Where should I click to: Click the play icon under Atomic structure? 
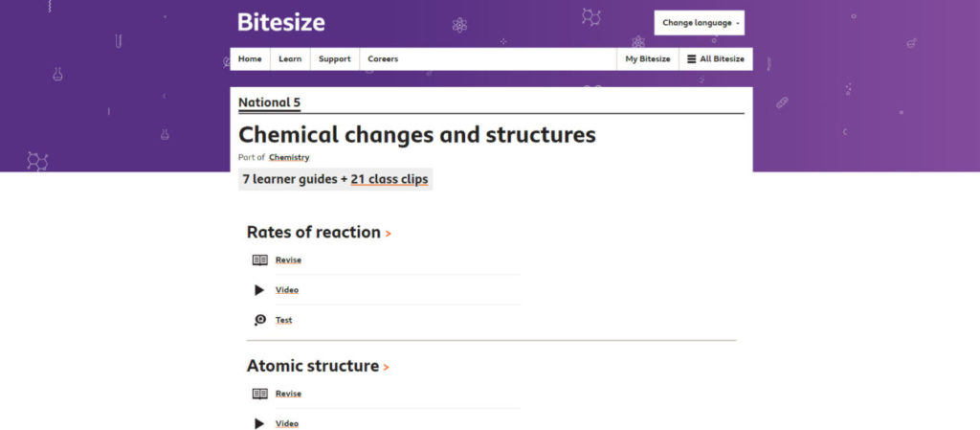[x=259, y=423]
